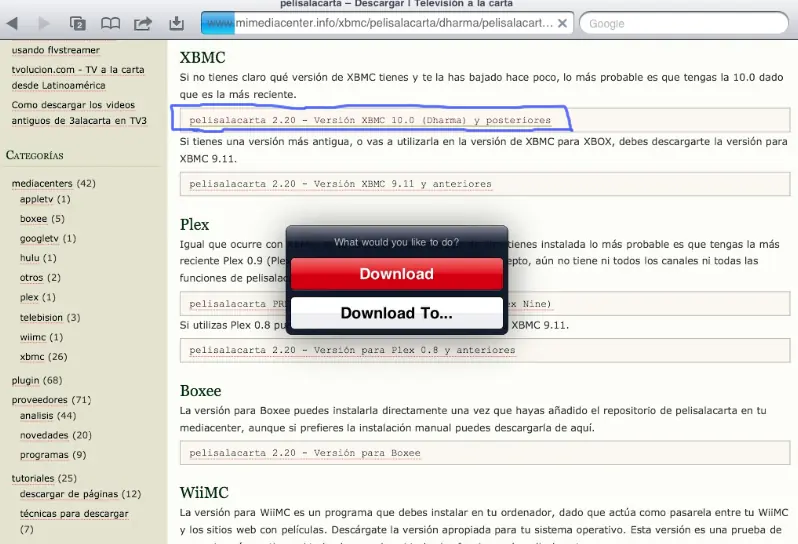Click the Boxee section heading
Viewport: 798px width, 544px height.
[201, 391]
